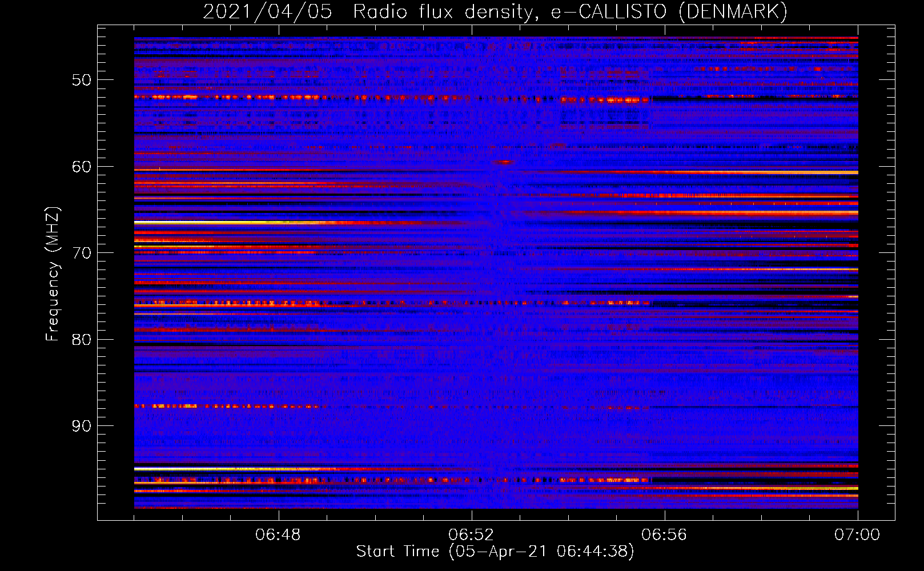Click the 07:00 time tick label
This screenshot has height=571, width=924.
pyautogui.click(x=857, y=535)
